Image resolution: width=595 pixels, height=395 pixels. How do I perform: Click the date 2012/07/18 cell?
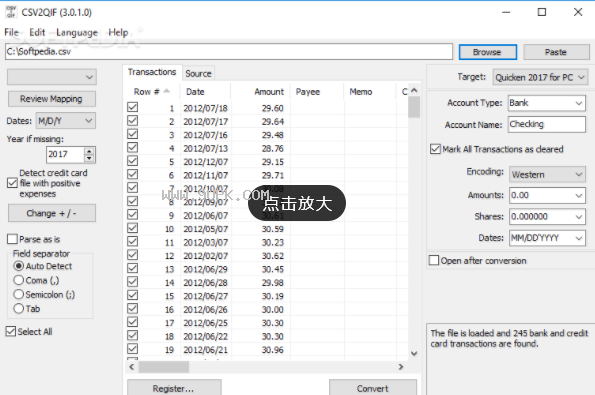pyautogui.click(x=206, y=109)
